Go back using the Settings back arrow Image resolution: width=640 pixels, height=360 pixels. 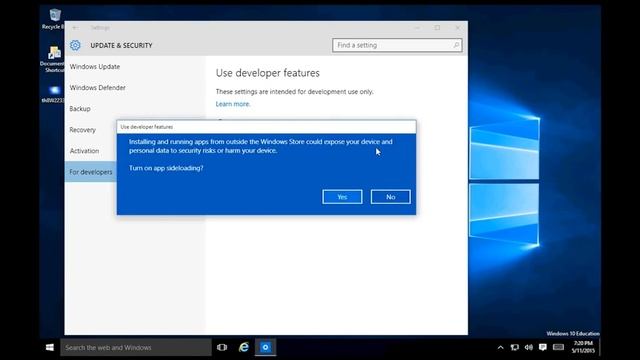(x=75, y=28)
